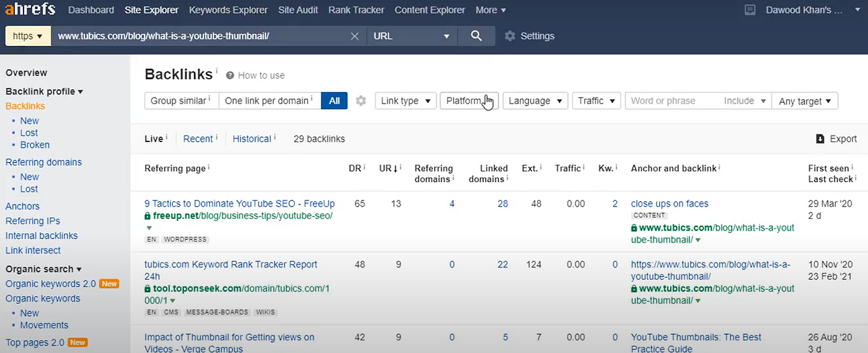Click info icon beside Anchor and backlink header

pos(719,168)
